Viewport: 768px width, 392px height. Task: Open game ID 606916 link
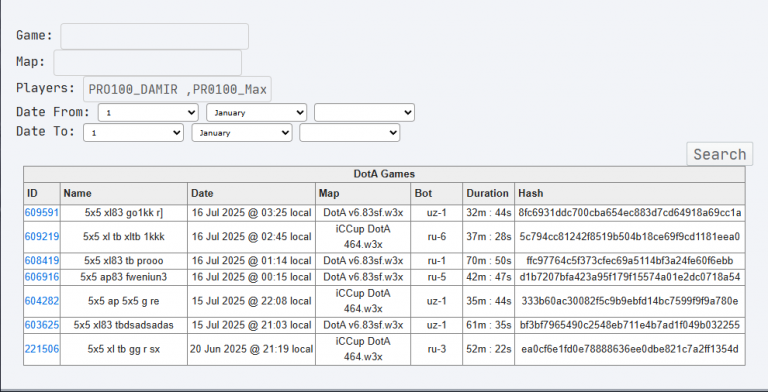(42, 277)
